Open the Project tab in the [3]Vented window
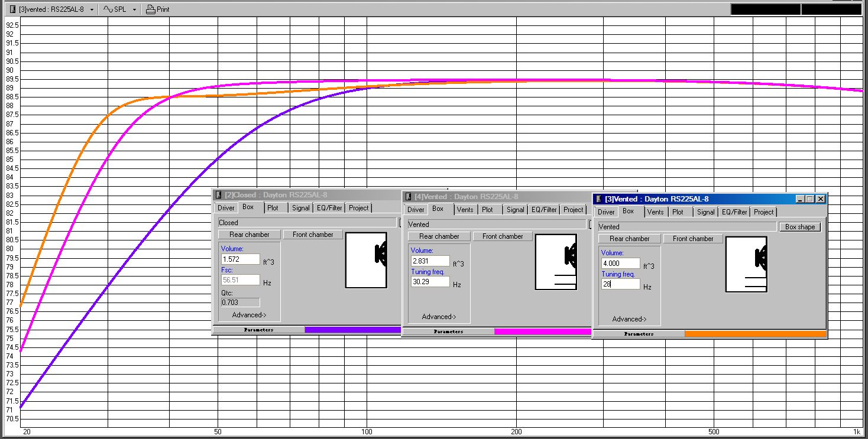 tap(763, 212)
